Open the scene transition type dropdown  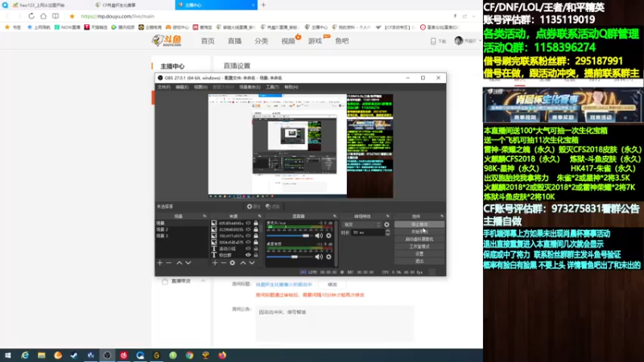[x=361, y=224]
